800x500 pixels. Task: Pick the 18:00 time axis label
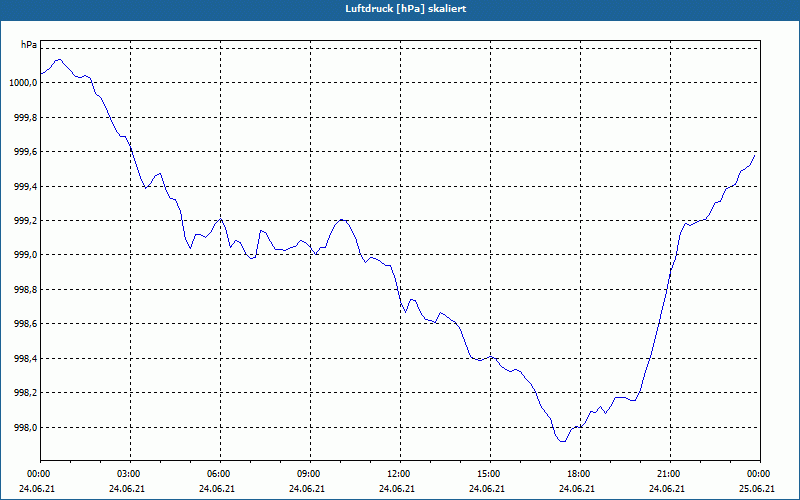581,474
